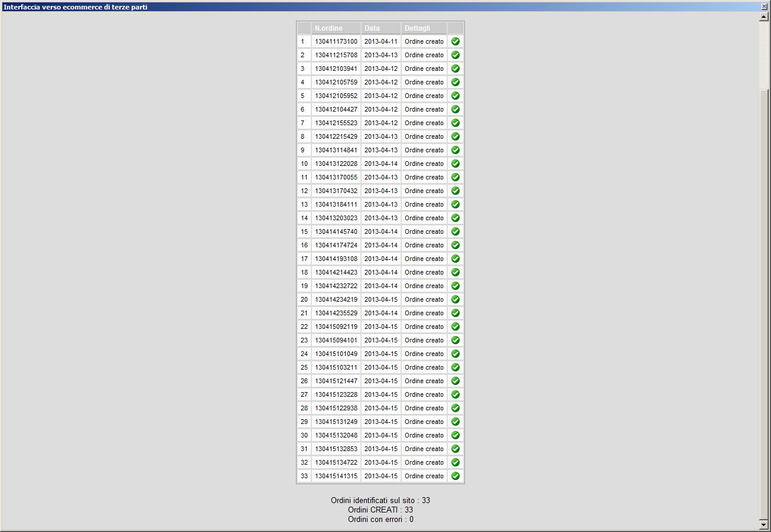771x532 pixels.
Task: Click date cell of order 130411173100
Action: click(x=381, y=41)
